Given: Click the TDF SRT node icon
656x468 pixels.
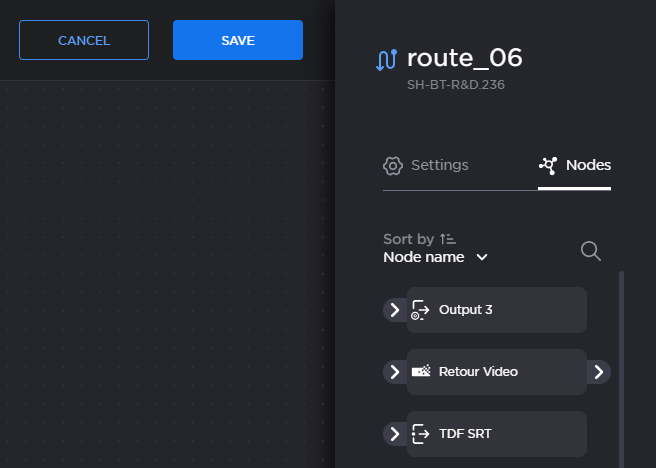Looking at the screenshot, I should (x=421, y=434).
